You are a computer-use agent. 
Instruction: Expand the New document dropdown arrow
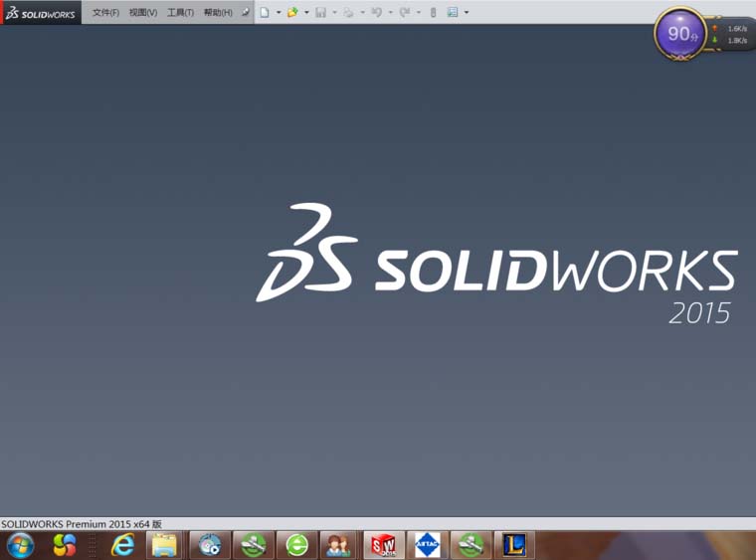[279, 13]
